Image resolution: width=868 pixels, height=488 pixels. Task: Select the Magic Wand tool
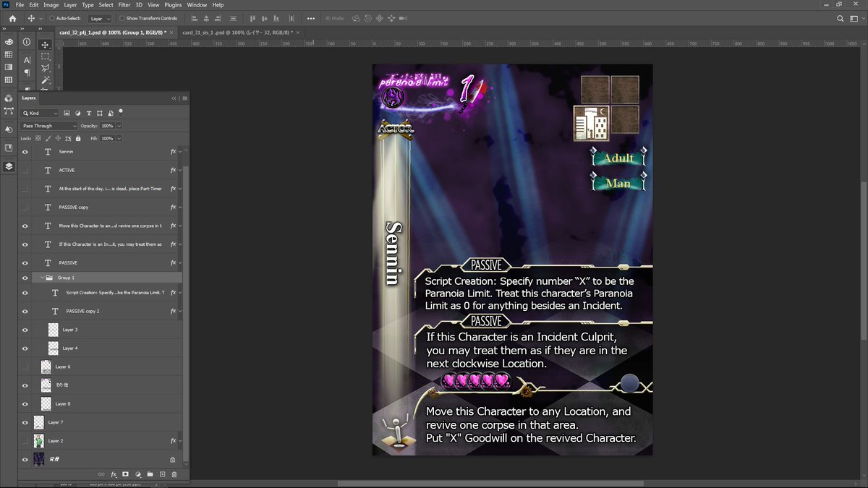46,80
